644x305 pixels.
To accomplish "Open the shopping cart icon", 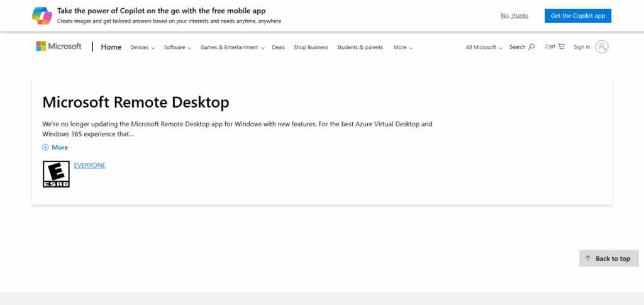I will tap(562, 47).
